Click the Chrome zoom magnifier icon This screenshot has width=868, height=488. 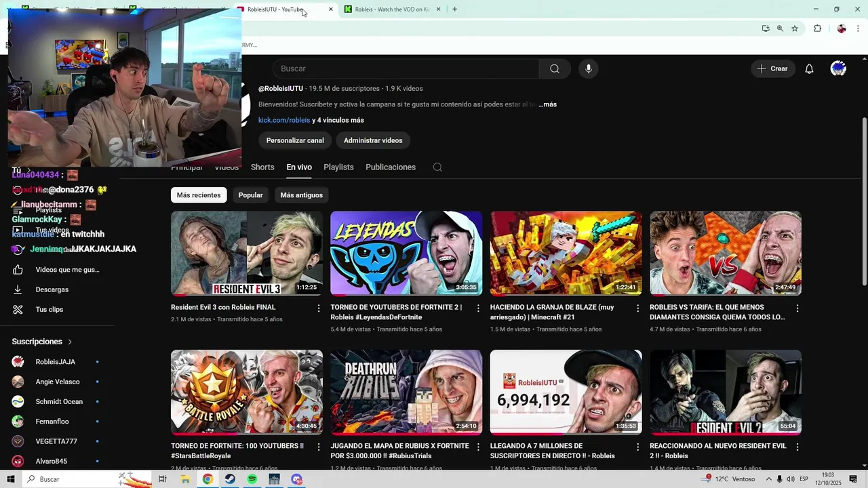780,28
